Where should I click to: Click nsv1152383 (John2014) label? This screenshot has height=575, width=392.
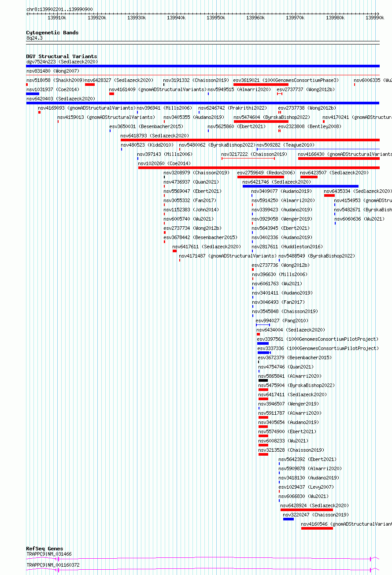(191, 210)
